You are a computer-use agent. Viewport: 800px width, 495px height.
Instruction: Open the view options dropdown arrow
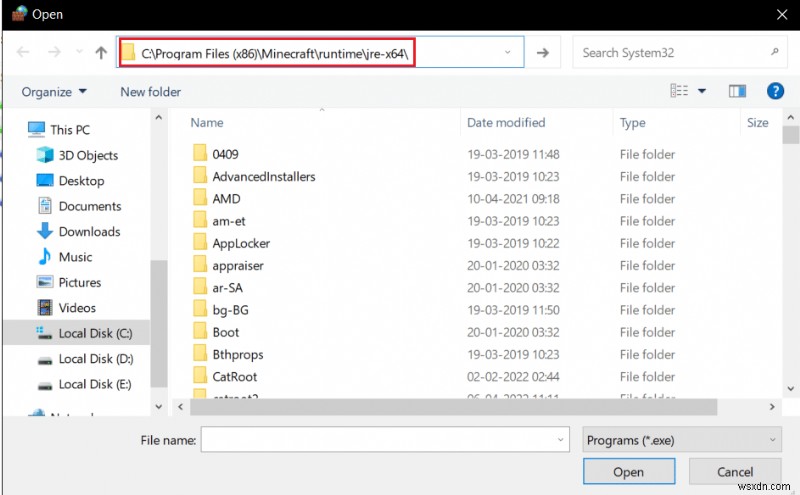(x=702, y=91)
